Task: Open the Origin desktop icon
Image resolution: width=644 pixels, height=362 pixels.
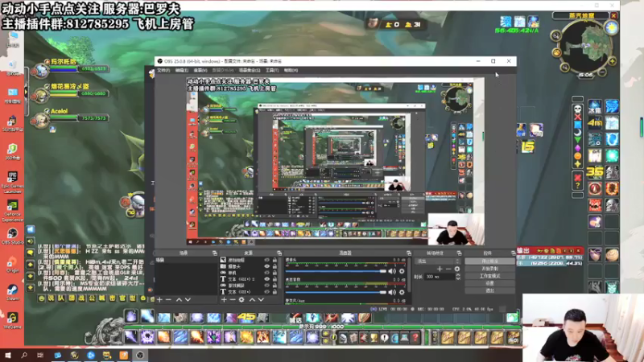Action: click(12, 265)
